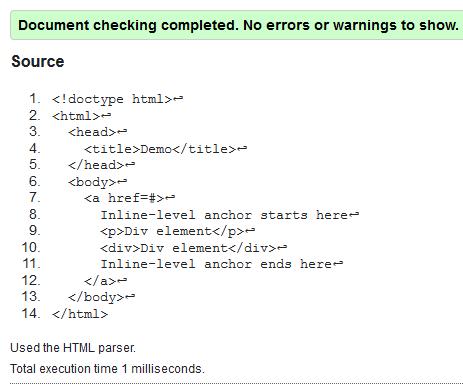
Task: Select the title Demo line
Action: click(x=166, y=149)
